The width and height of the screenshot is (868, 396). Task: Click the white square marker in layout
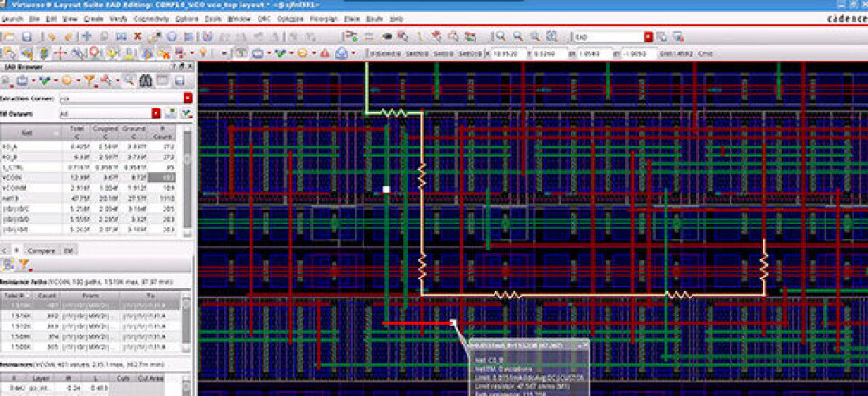(x=386, y=190)
